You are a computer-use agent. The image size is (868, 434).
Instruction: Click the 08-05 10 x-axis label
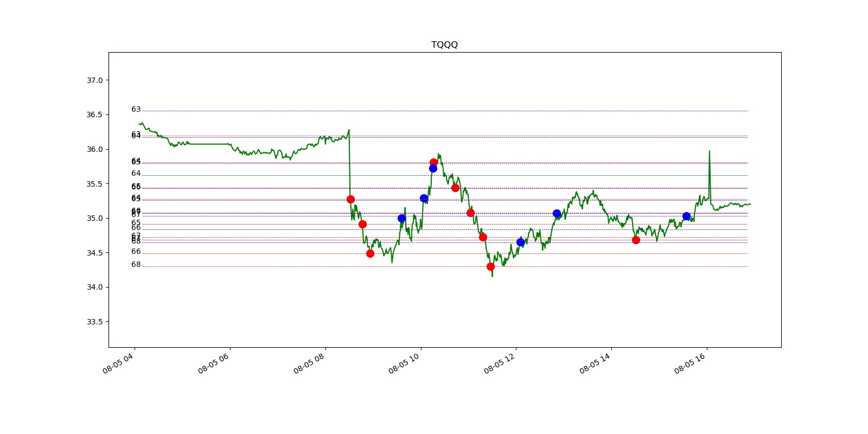[x=404, y=363]
